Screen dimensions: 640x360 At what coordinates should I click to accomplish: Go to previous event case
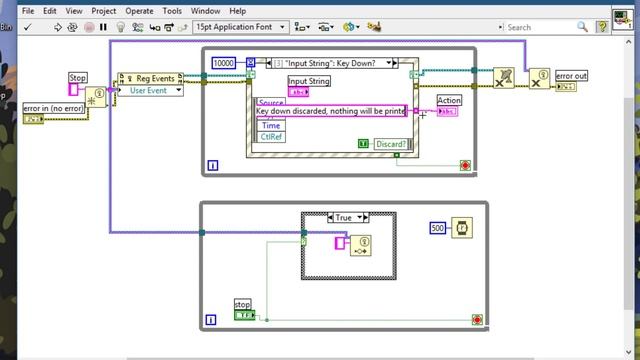[268, 63]
